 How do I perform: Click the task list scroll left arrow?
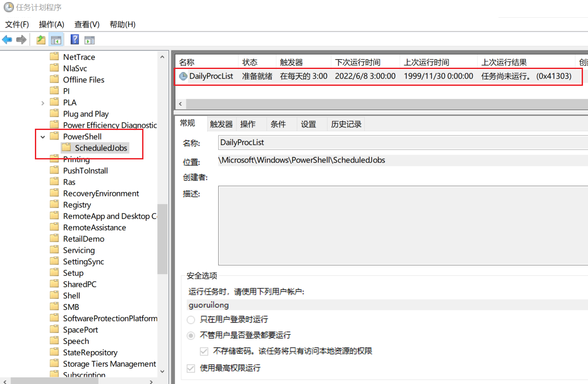click(180, 104)
